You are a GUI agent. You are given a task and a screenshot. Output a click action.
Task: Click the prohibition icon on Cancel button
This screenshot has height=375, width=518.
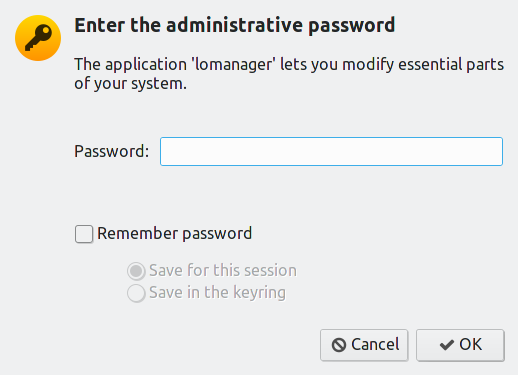(x=339, y=345)
